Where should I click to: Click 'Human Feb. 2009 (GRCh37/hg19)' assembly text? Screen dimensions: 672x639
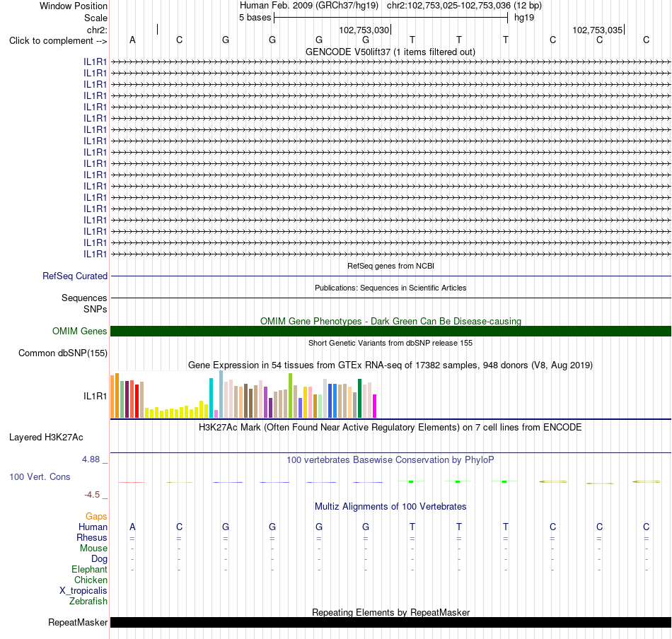point(309,6)
